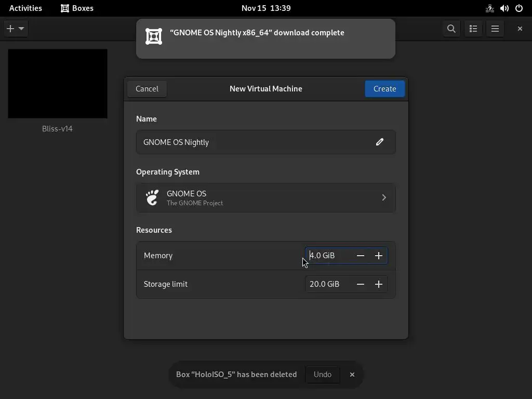Image resolution: width=532 pixels, height=399 pixels.
Task: Increase Memory with plus button
Action: tap(379, 256)
